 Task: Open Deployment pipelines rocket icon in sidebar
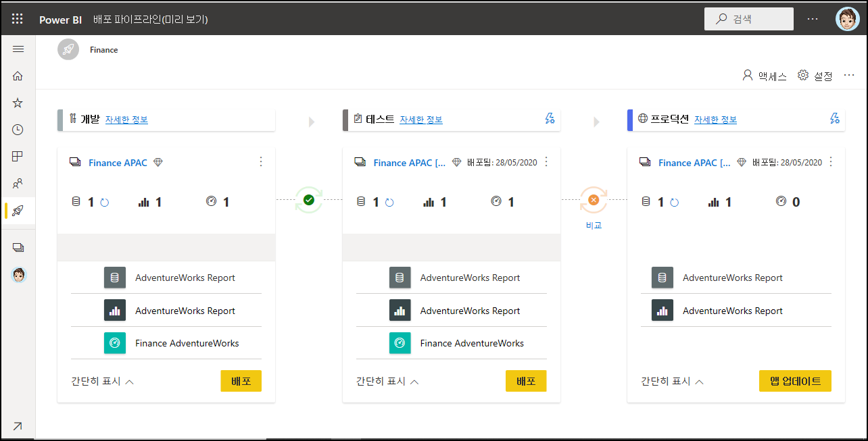pos(18,211)
